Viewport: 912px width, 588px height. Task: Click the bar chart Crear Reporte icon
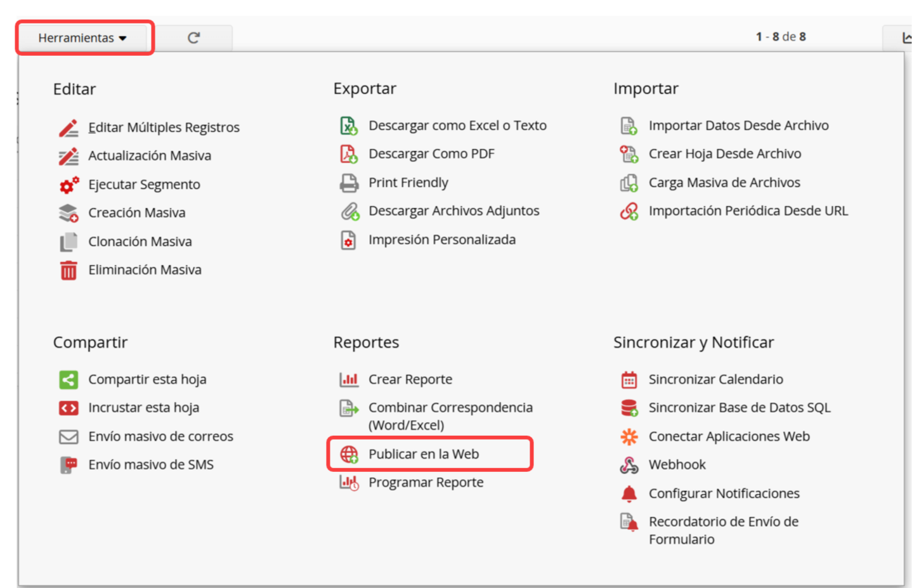[x=349, y=379]
